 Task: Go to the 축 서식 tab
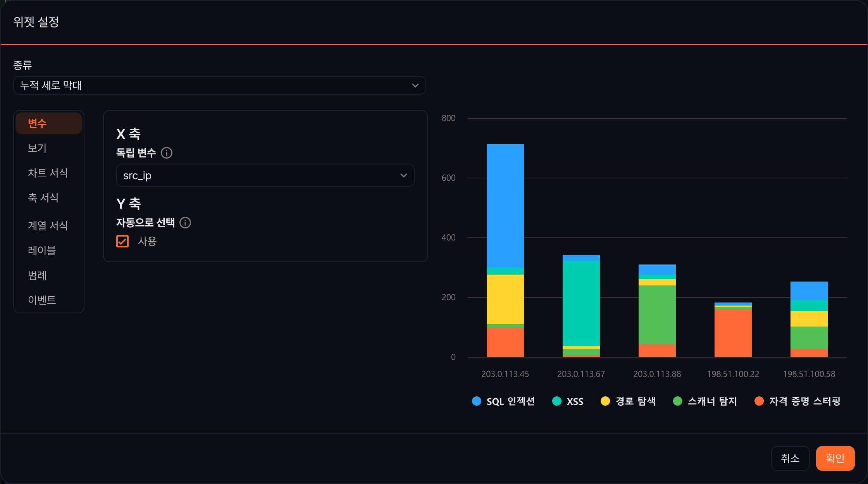pos(49,198)
